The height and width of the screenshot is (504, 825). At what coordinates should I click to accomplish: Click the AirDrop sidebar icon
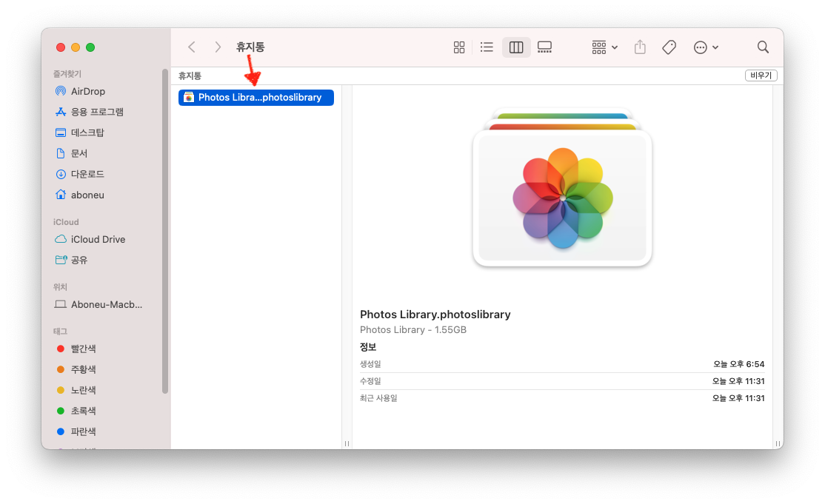(x=61, y=92)
